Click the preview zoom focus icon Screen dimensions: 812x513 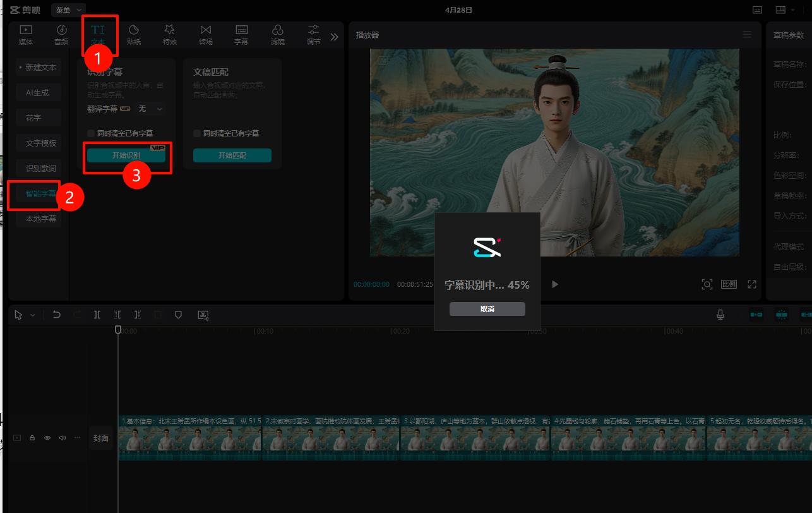[707, 284]
